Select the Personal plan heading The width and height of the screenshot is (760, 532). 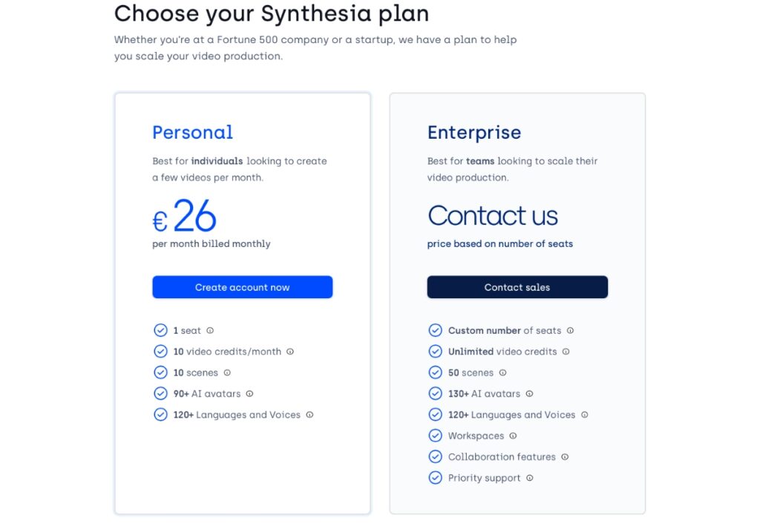(192, 132)
